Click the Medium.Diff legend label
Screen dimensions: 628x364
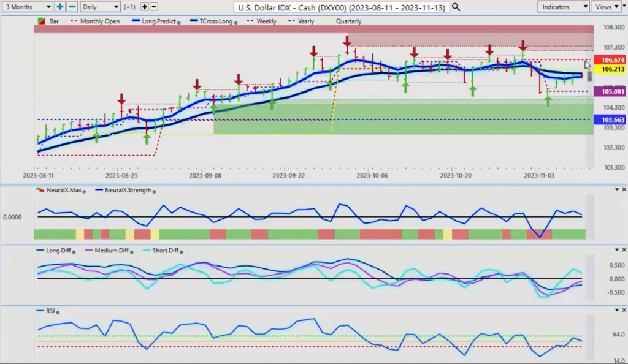click(112, 251)
